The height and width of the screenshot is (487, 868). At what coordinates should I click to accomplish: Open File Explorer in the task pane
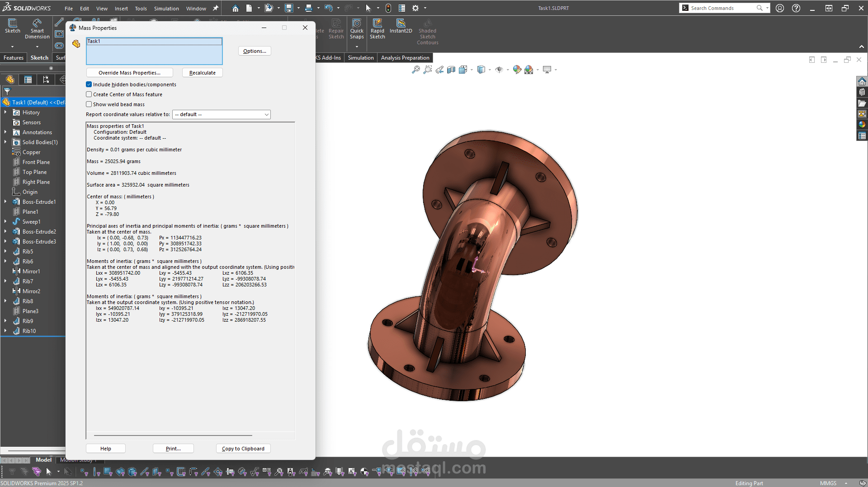(x=862, y=103)
